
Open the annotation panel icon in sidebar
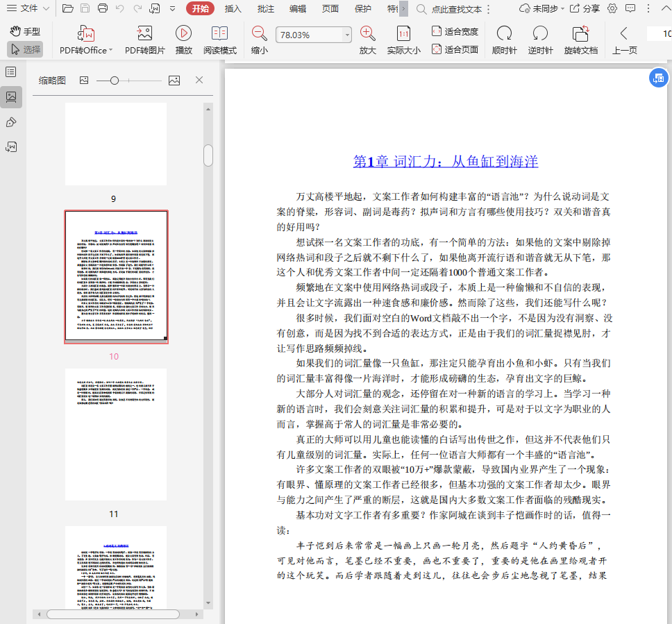coord(11,123)
